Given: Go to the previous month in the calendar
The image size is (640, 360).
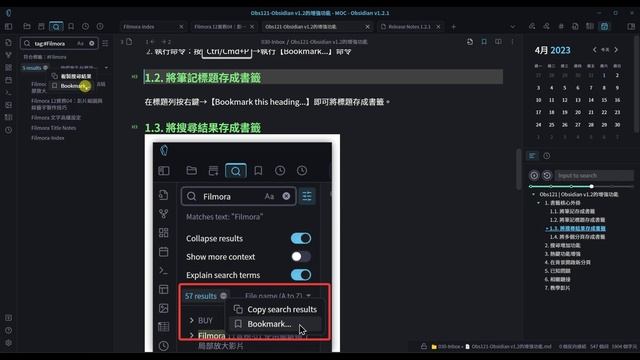Looking at the screenshot, I should [x=595, y=50].
